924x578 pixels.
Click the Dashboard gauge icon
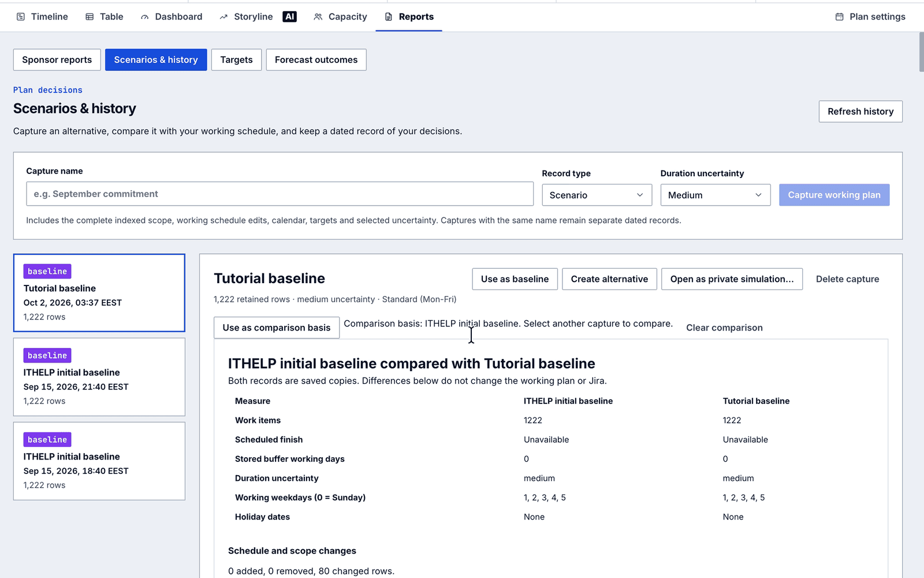coord(144,17)
